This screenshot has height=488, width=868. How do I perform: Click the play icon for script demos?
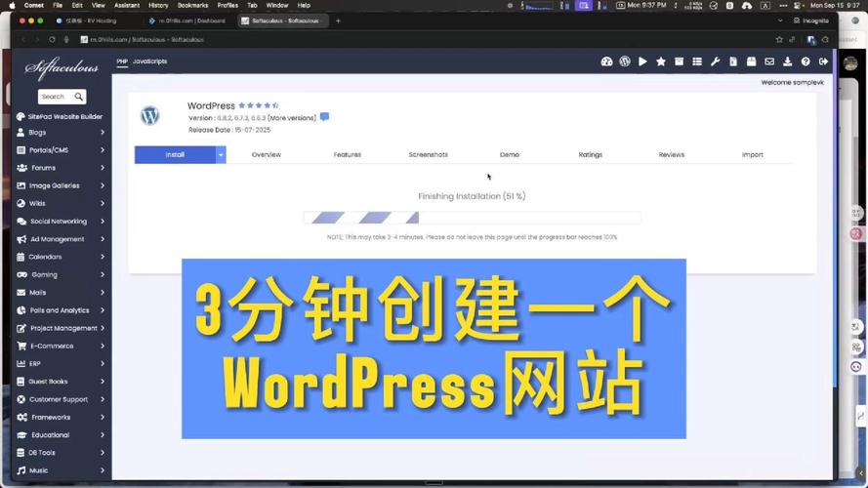[x=642, y=61]
